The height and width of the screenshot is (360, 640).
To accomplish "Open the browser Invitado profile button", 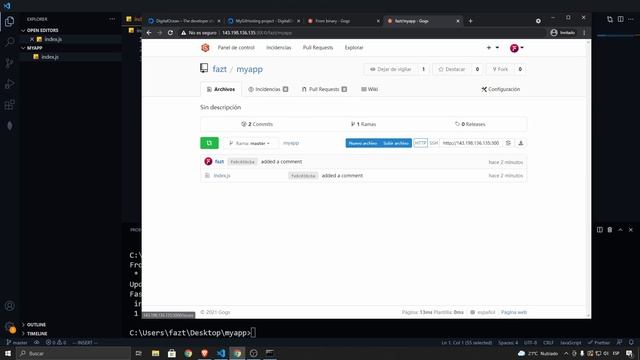I will 562,33.
